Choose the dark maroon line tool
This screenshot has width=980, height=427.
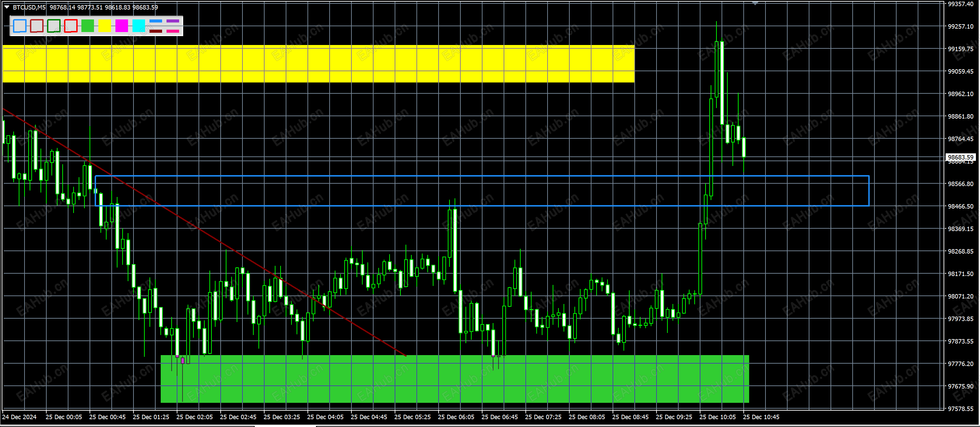(x=156, y=31)
